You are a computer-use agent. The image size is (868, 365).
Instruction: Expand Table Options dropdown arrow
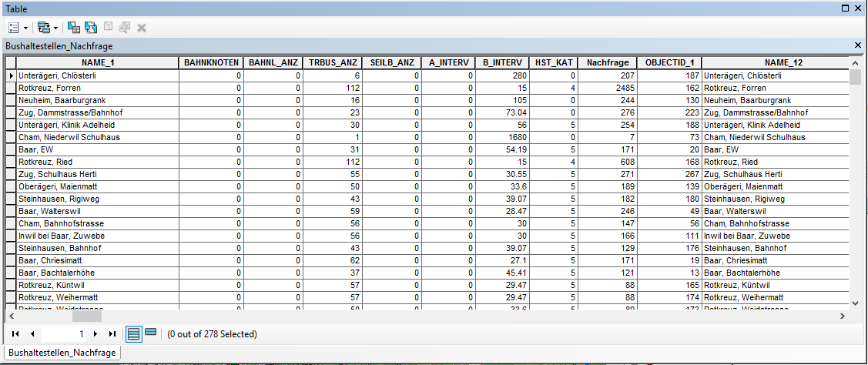tap(26, 28)
